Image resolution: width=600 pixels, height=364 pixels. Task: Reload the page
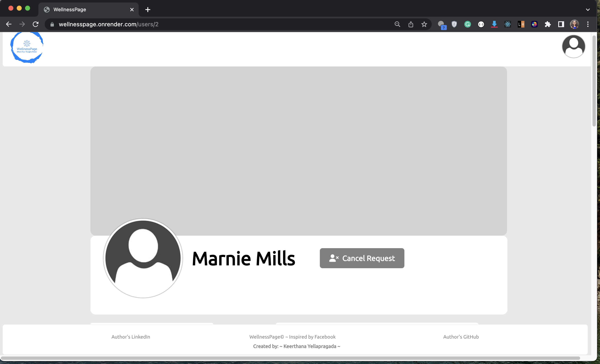35,24
